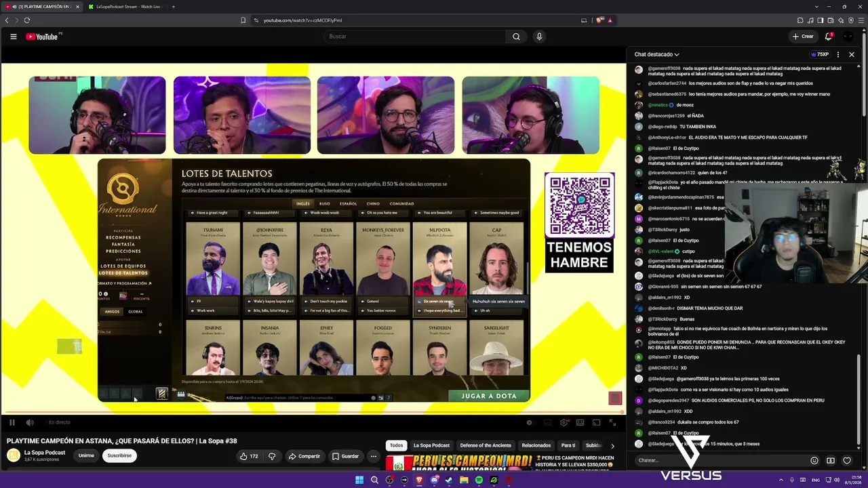Select the Todos filter chip

pos(397,445)
